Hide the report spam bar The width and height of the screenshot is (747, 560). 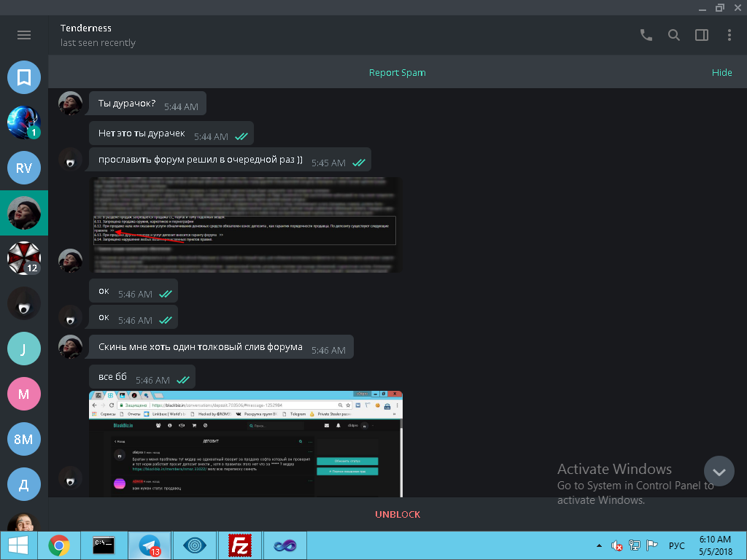click(721, 73)
